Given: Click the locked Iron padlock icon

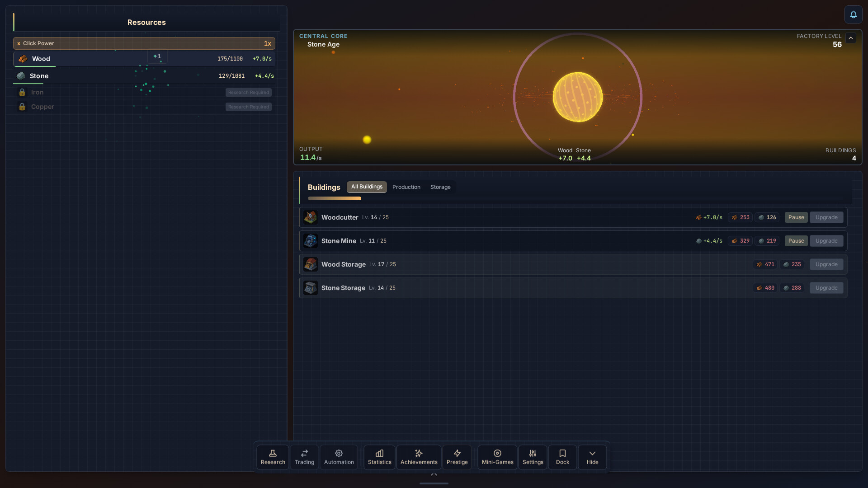Looking at the screenshot, I should coord(22,92).
